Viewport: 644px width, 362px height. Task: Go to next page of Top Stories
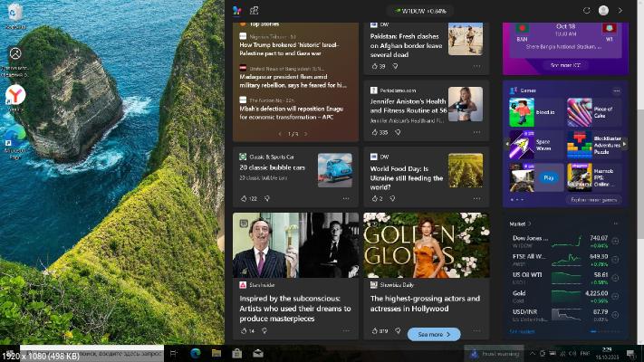click(x=307, y=134)
